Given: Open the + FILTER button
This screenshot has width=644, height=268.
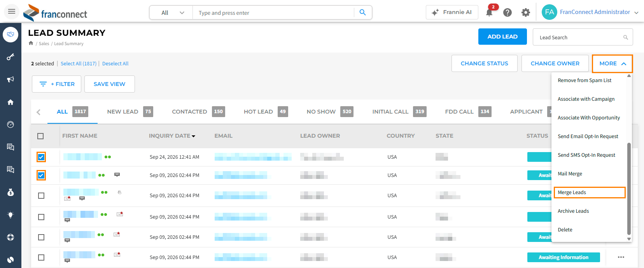Looking at the screenshot, I should [56, 84].
